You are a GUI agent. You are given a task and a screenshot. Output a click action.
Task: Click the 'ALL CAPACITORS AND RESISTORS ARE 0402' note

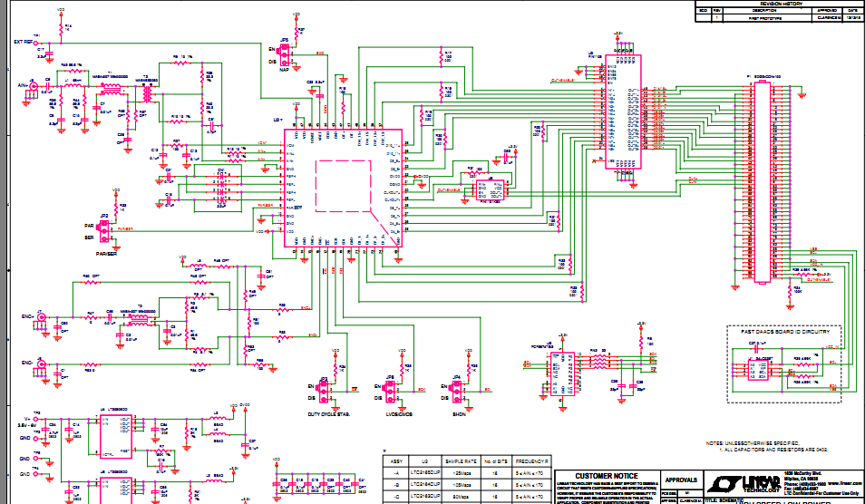[x=776, y=450]
